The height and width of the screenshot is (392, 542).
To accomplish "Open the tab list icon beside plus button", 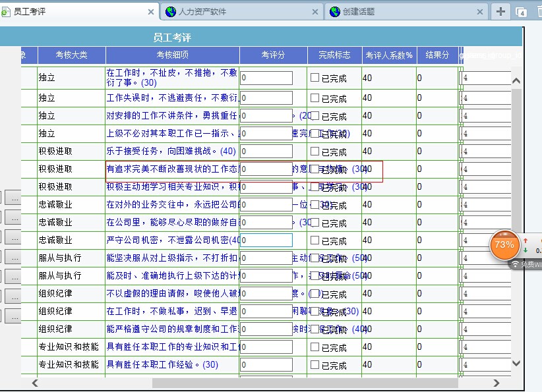I will [x=520, y=12].
